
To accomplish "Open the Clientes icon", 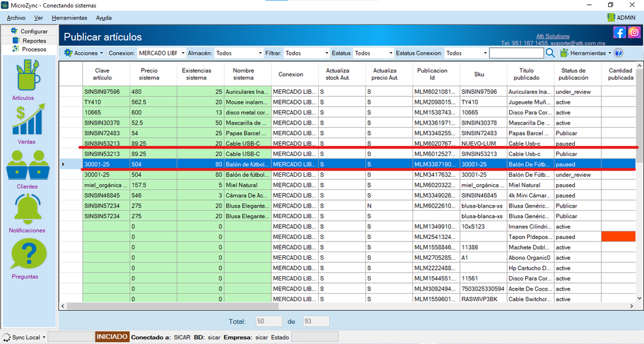I will (x=28, y=165).
